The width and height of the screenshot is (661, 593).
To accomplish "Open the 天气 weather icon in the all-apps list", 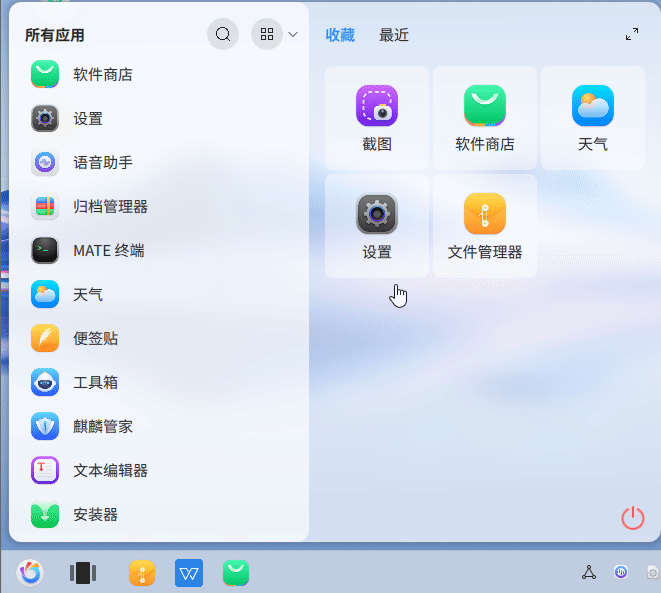I will [45, 294].
